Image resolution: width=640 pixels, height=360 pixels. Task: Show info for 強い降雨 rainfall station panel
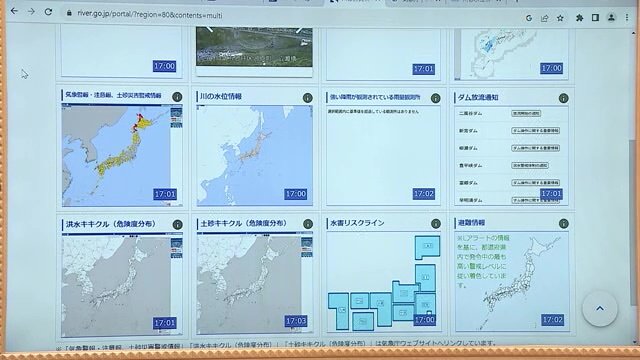click(x=436, y=98)
